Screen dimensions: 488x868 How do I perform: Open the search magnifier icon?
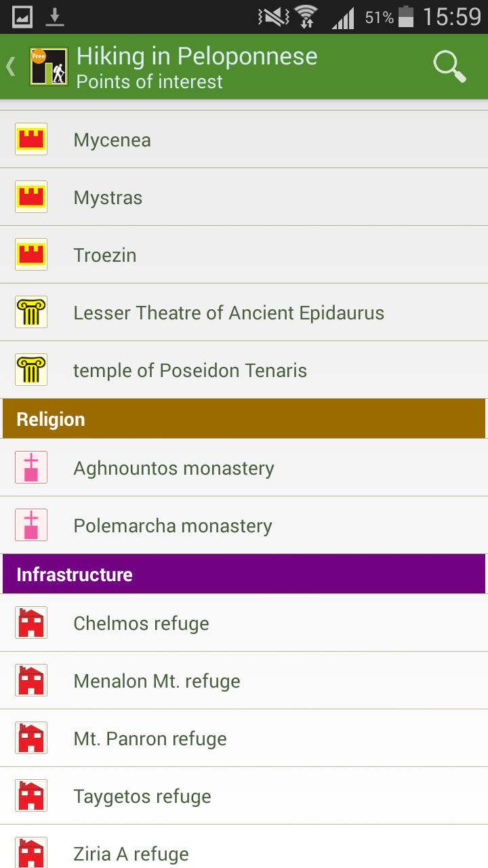coord(449,66)
